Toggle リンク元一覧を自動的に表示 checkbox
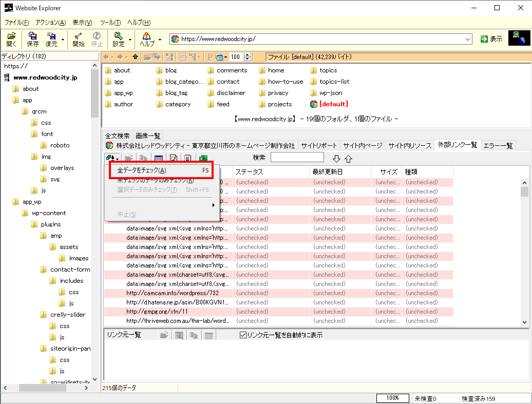Screen dimensions: 532x404 click(x=243, y=335)
